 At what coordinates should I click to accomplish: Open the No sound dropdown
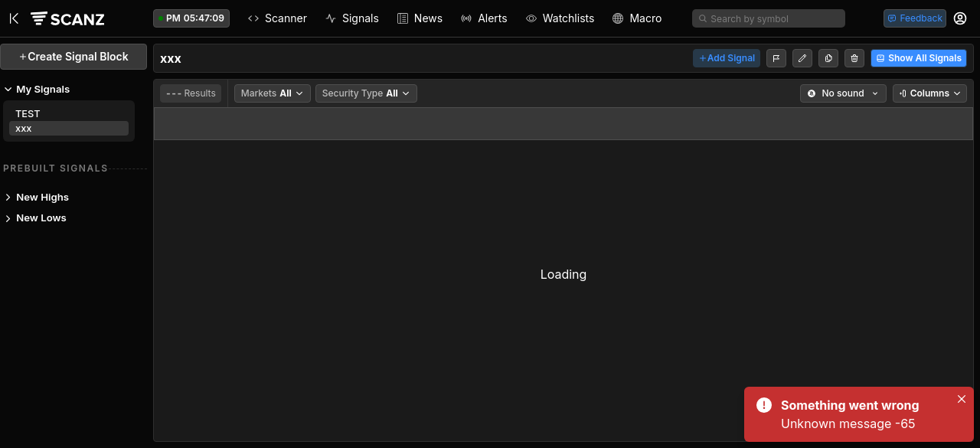coord(843,93)
